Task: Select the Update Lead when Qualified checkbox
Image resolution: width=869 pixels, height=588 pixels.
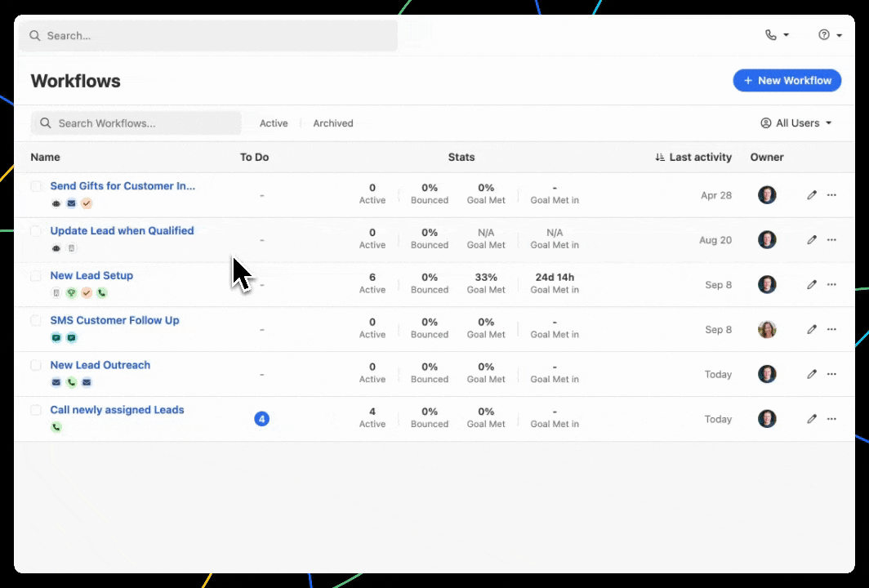Action: point(36,231)
